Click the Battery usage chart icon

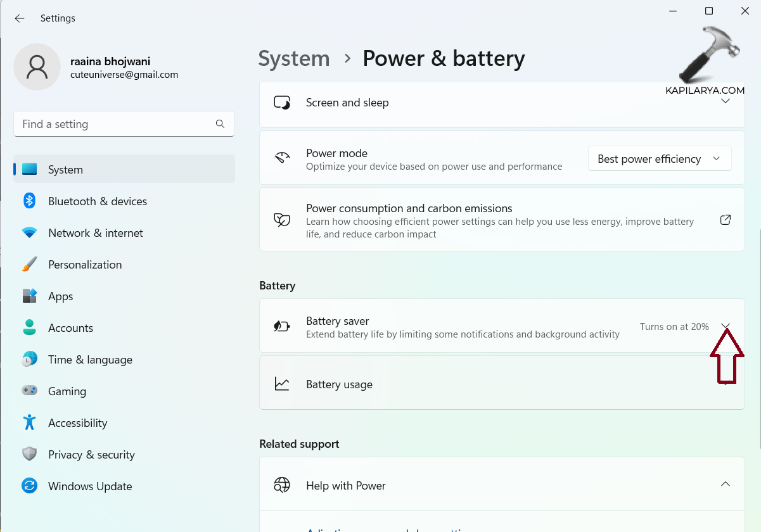pos(282,384)
